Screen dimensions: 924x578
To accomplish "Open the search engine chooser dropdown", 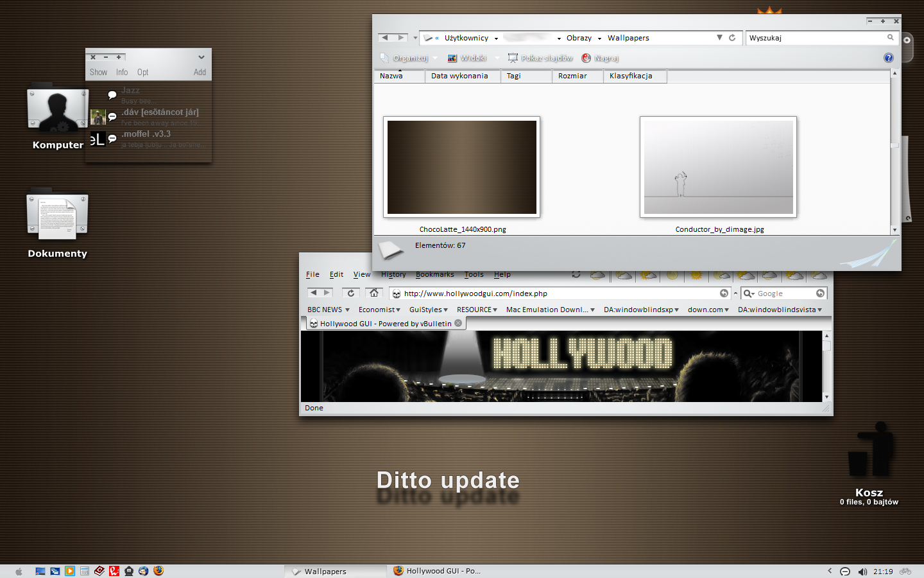I will coord(749,293).
